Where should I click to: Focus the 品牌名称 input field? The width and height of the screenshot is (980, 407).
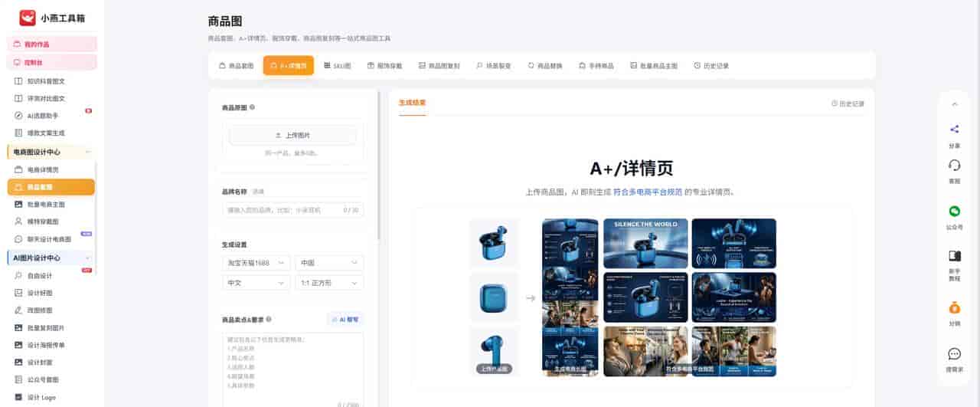tap(292, 209)
